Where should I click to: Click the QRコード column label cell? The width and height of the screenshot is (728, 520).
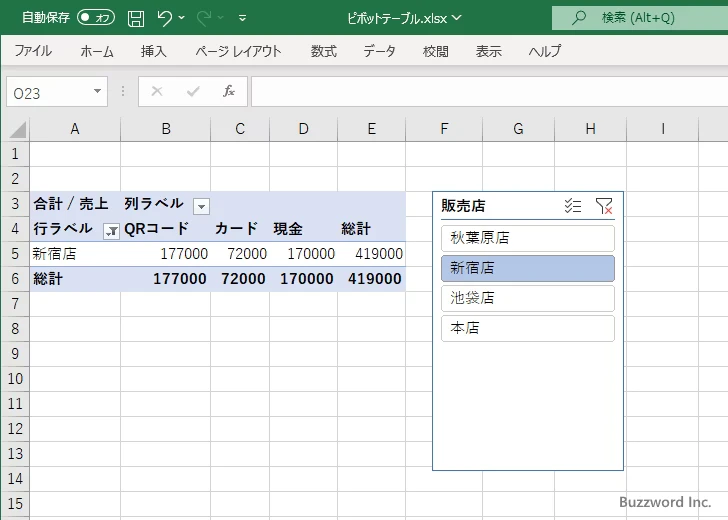coord(166,229)
